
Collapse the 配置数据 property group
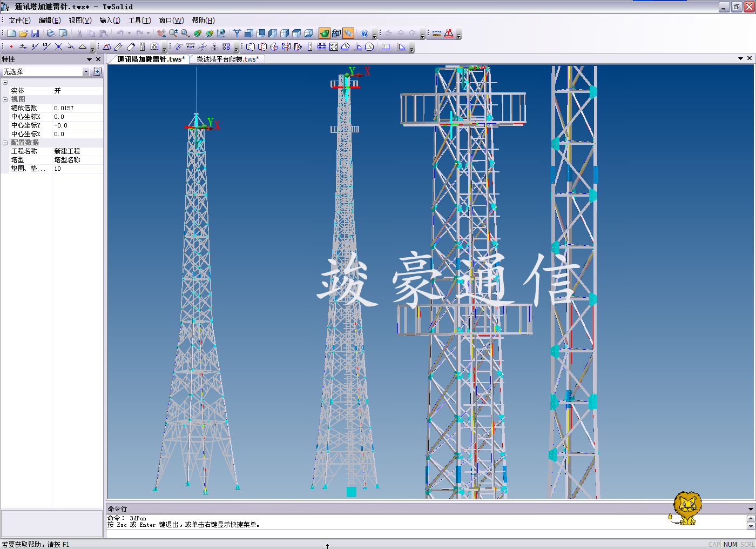(5, 143)
